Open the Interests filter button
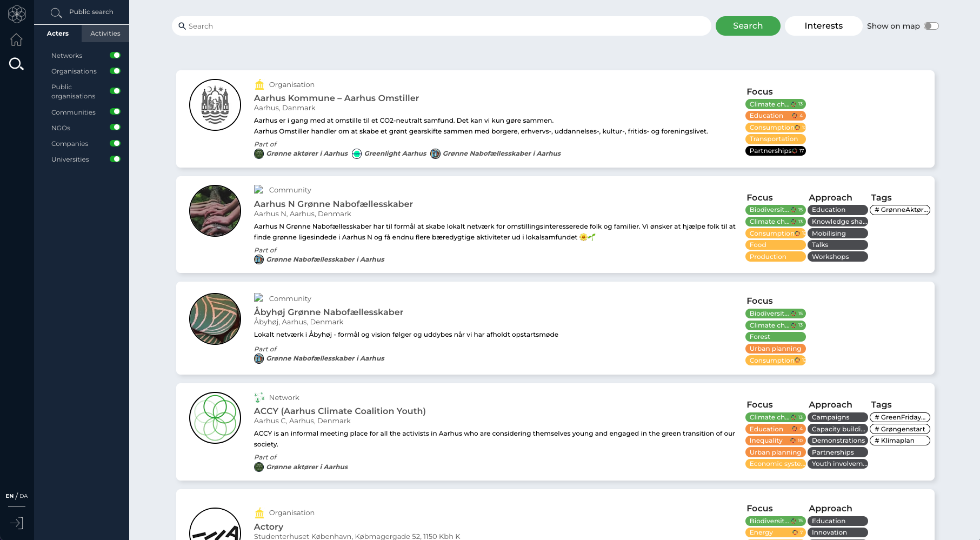 [x=823, y=26]
